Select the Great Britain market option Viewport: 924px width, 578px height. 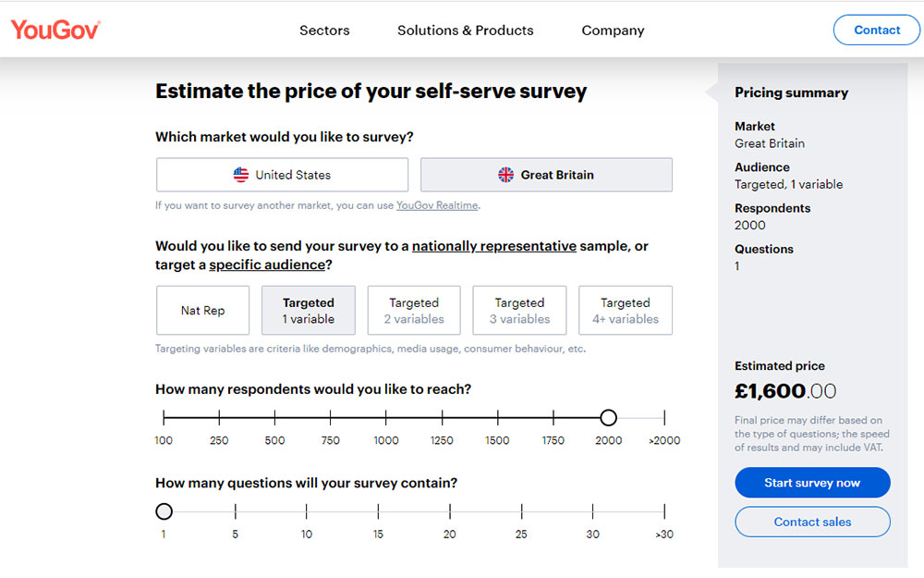[546, 175]
